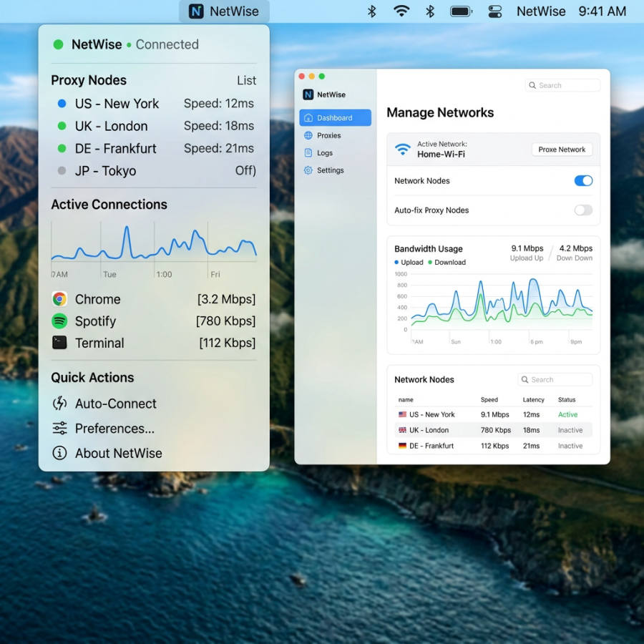Turn off the Network Nodes switch
The image size is (644, 644).
coord(583,181)
